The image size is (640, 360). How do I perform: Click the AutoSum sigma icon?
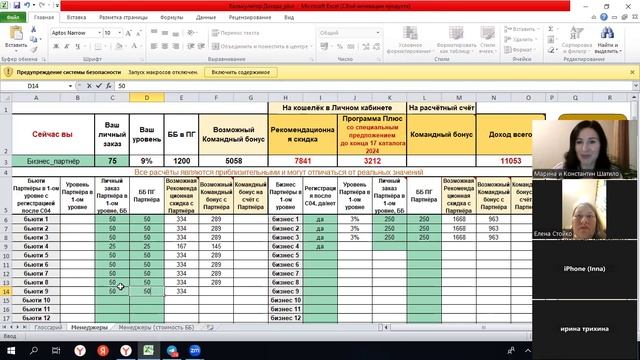pyautogui.click(x=551, y=29)
